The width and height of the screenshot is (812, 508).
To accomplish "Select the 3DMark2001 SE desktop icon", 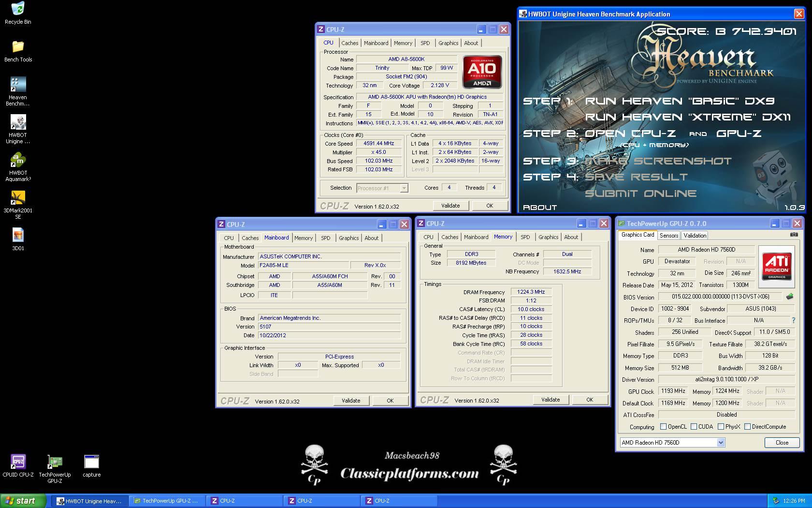I will [18, 205].
